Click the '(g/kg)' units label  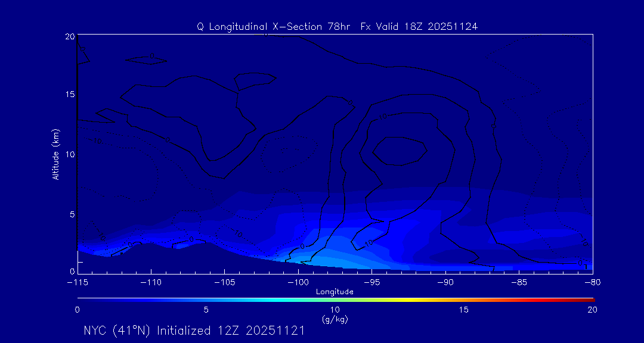point(335,319)
